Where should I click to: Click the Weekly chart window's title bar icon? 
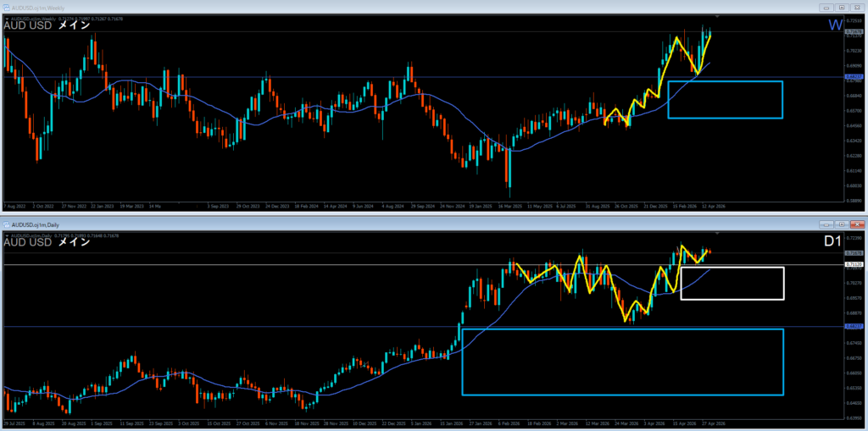(x=6, y=7)
